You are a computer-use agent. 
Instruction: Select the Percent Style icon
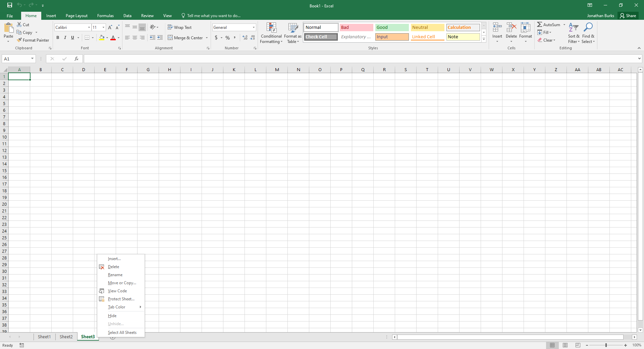(228, 38)
